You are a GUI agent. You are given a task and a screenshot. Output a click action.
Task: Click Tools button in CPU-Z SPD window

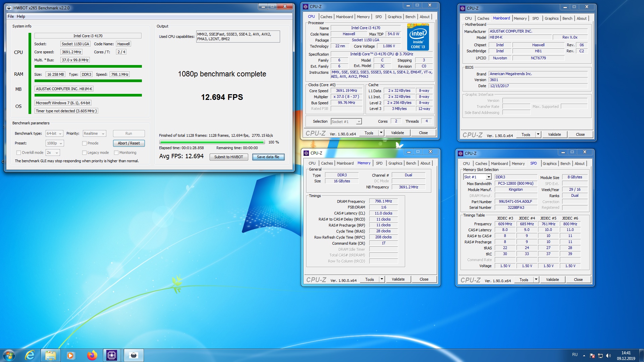(x=524, y=280)
